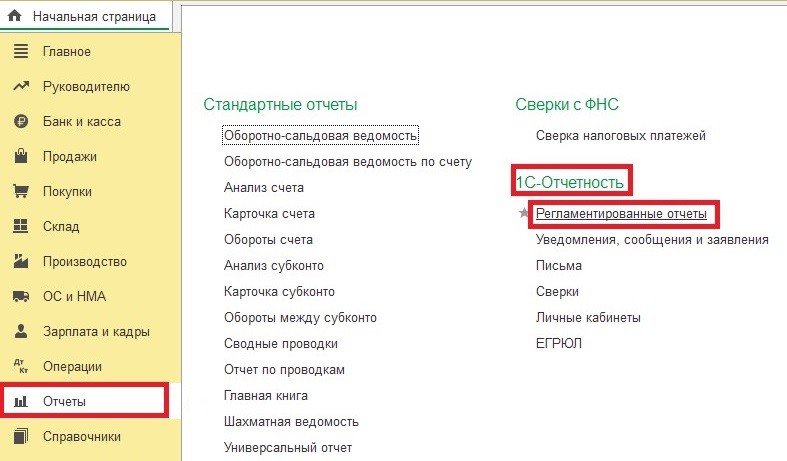The height and width of the screenshot is (461, 787).
Task: Click the Склад boxes icon
Action: point(21,226)
